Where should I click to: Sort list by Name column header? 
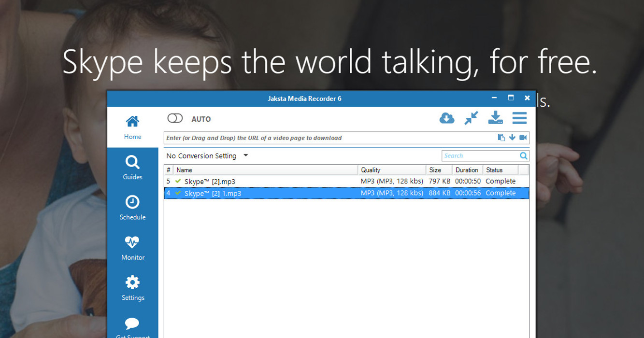266,170
